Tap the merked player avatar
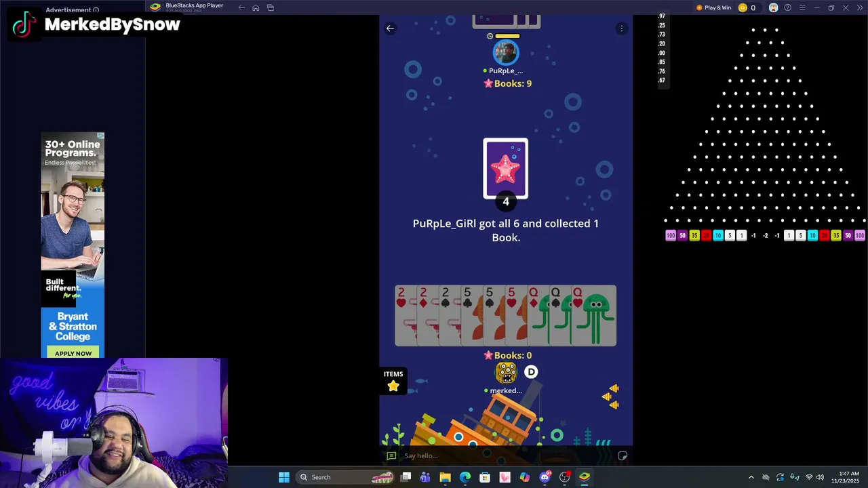The image size is (868, 488). (x=506, y=373)
